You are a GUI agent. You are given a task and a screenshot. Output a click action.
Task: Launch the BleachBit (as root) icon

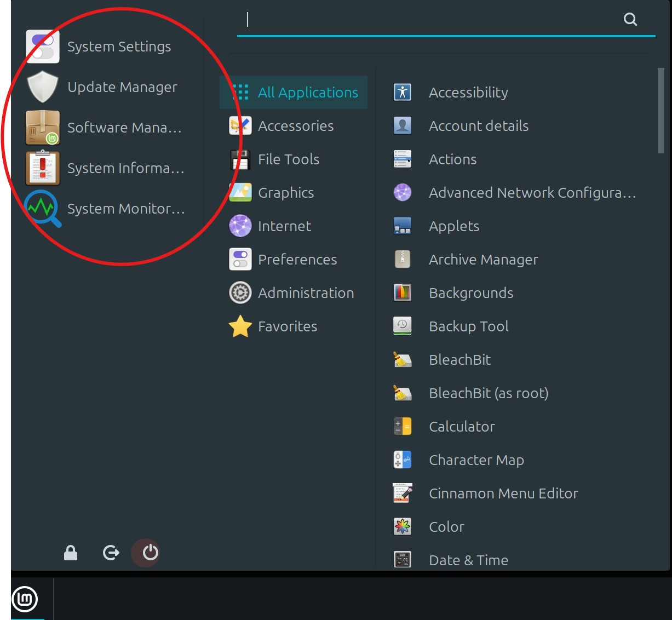[x=403, y=393]
